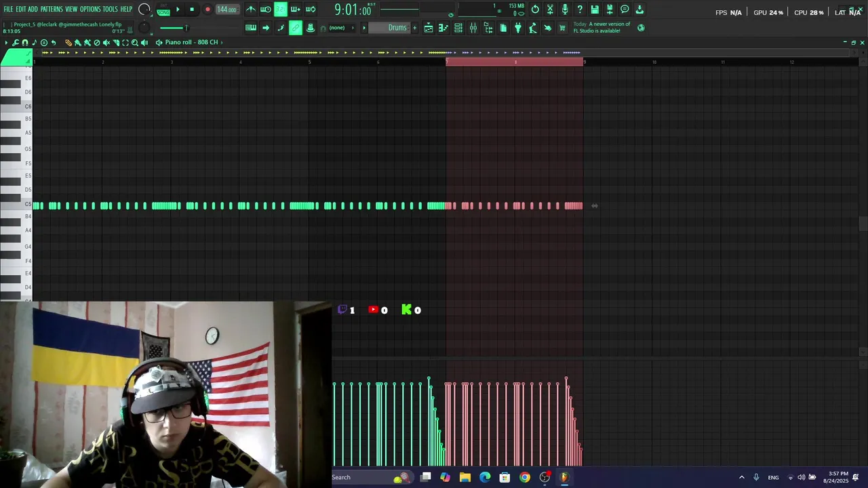Toggle wait for input before playing
Viewport: 868px width, 488px height.
click(x=266, y=9)
